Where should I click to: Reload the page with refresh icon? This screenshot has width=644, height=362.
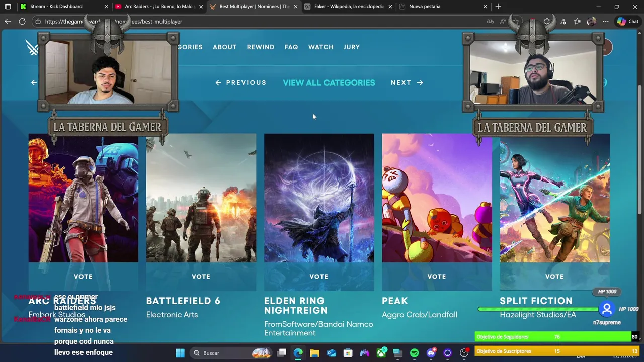tap(22, 21)
